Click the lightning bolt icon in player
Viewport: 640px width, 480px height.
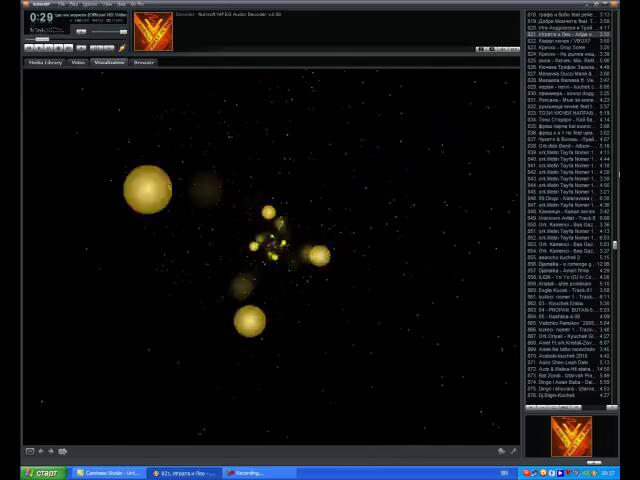pyautogui.click(x=122, y=47)
